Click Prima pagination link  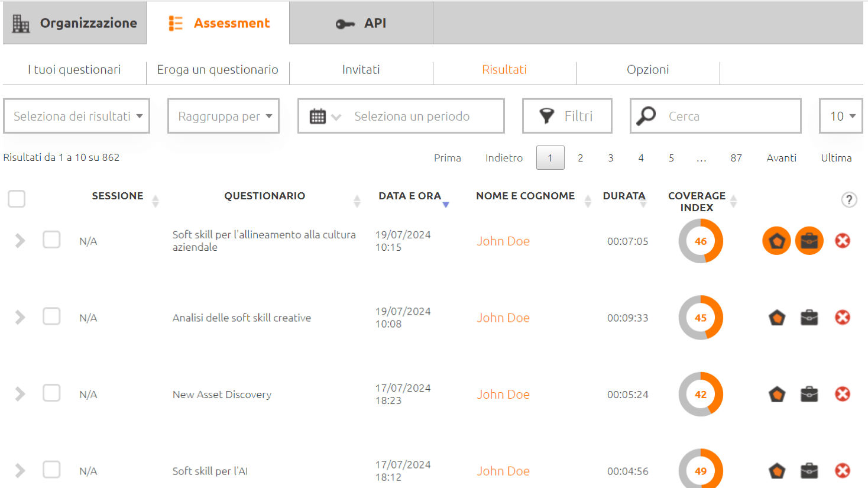click(x=448, y=158)
